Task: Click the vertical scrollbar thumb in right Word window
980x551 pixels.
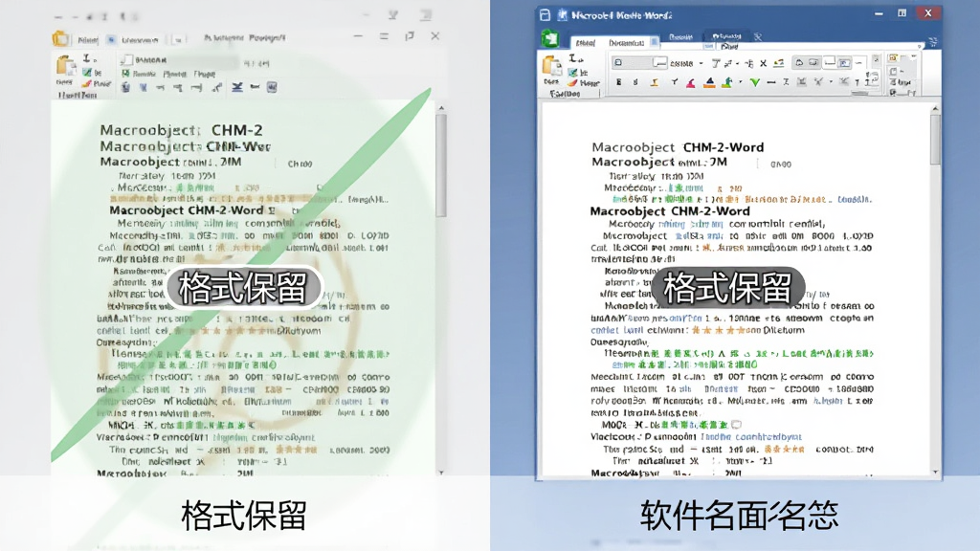Action: click(x=935, y=139)
